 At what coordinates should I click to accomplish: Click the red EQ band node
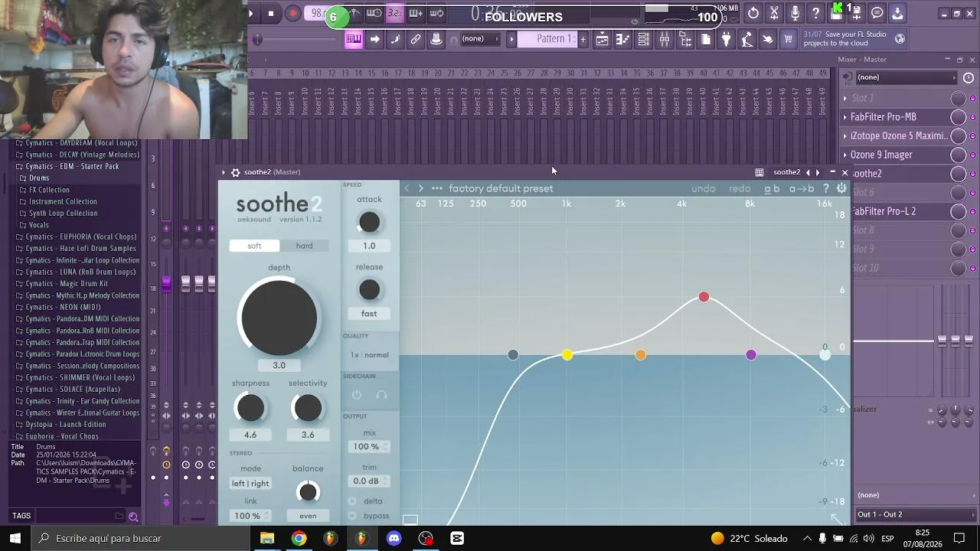pos(704,297)
